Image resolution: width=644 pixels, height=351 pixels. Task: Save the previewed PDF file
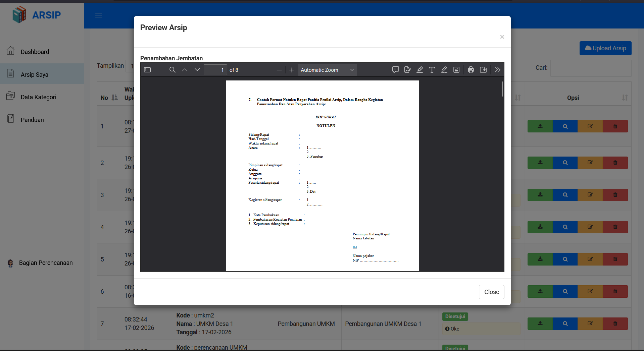(483, 70)
